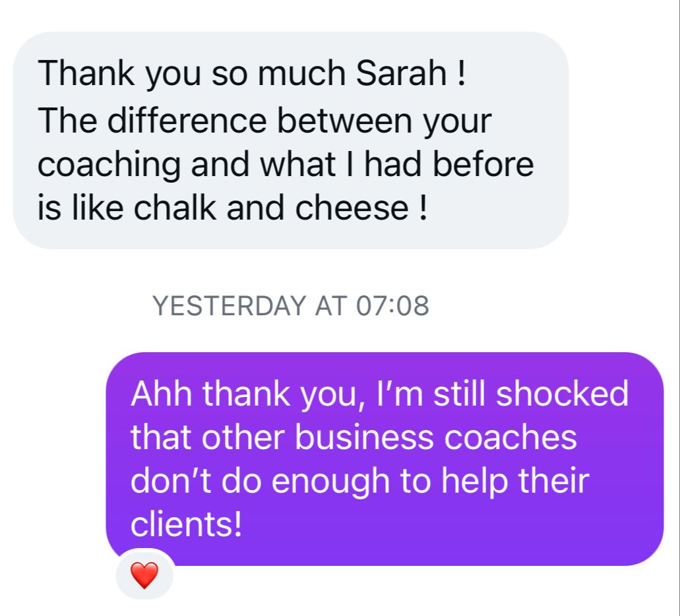Click the name "Sarah" in the grey message
680x616 pixels.
401,73
